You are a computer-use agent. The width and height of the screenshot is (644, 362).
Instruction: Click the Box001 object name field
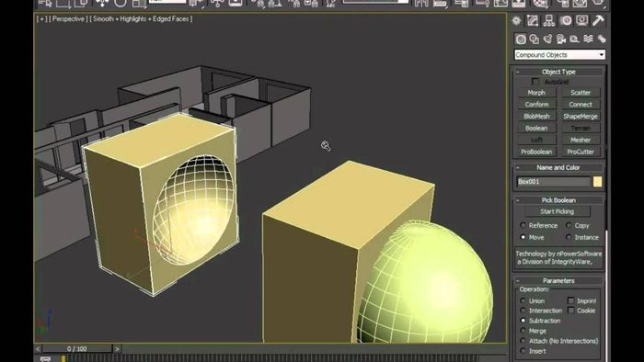coord(554,182)
